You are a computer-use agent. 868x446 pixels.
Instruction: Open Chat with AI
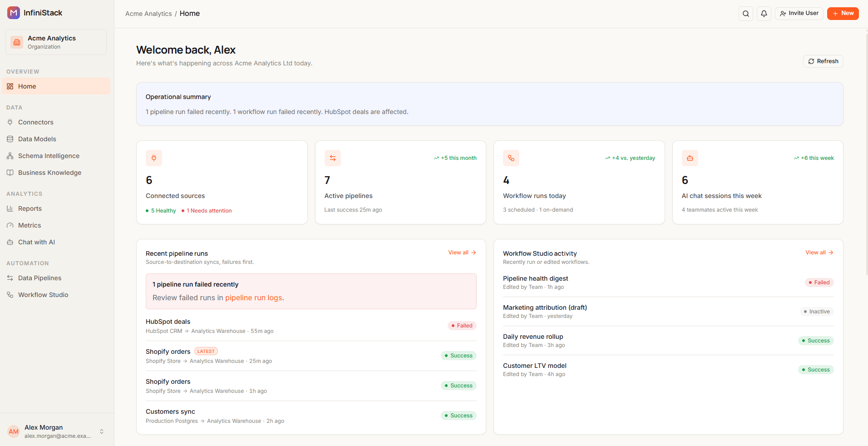[56, 242]
